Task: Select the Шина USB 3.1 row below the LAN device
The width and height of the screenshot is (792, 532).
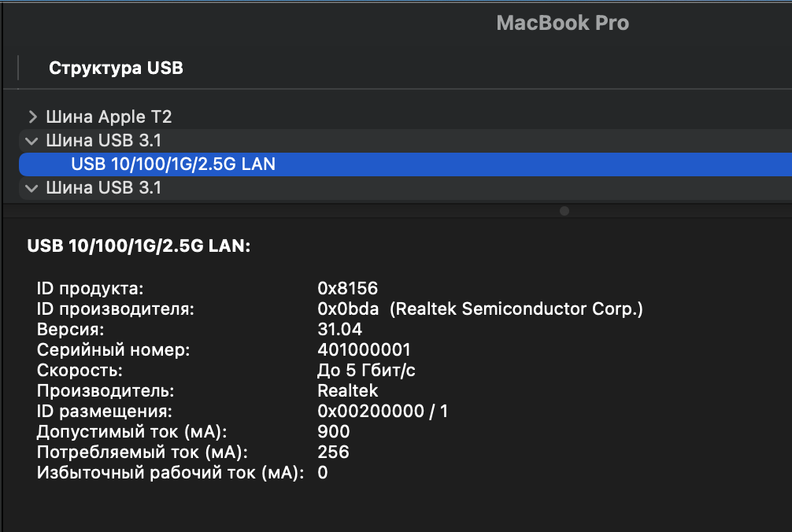Action: point(104,188)
